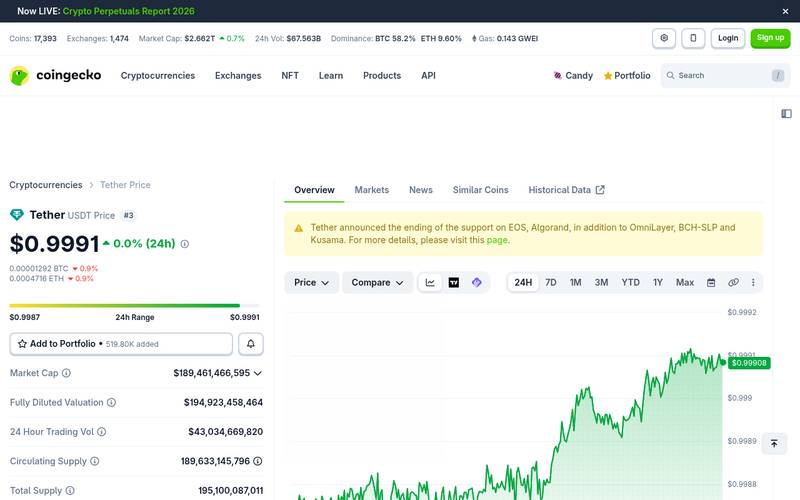Select the YTD chart range

tap(630, 283)
